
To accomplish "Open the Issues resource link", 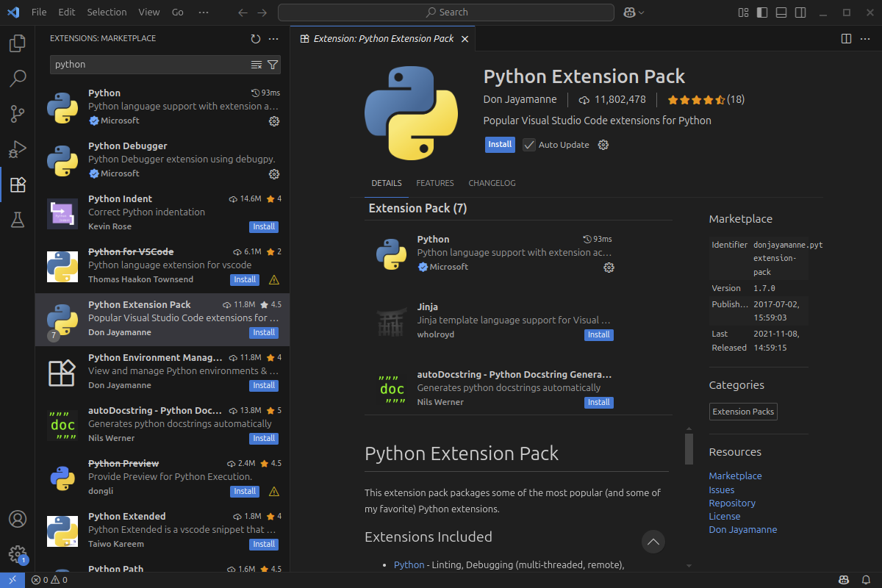I will pyautogui.click(x=722, y=490).
